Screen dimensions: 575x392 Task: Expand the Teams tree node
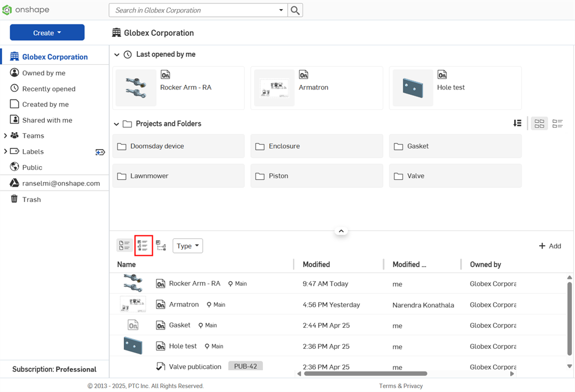pos(5,136)
